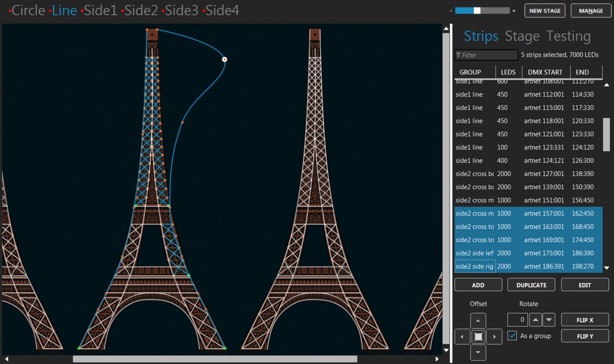Click the offset up arrow
614x364 pixels.
tap(478, 321)
